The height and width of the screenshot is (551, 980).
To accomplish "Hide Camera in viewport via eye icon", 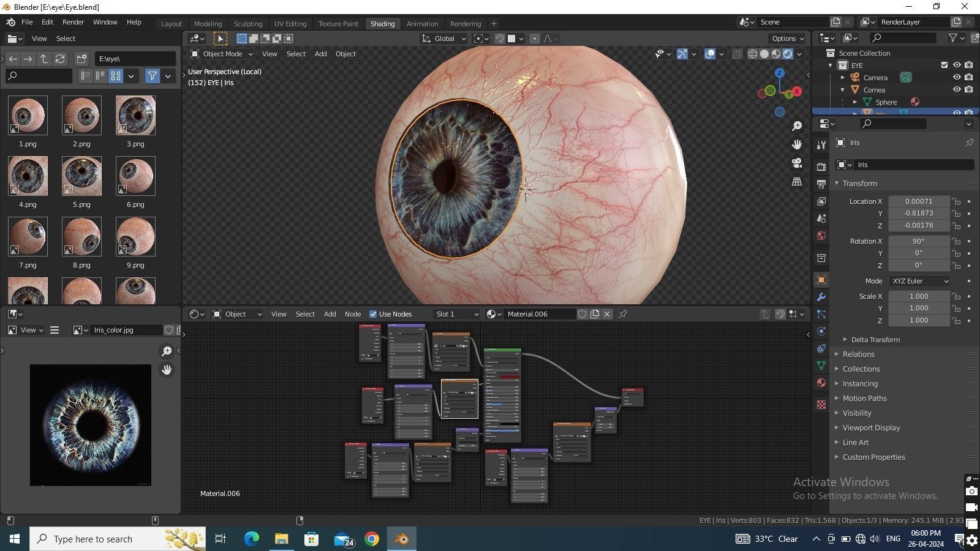I will (957, 78).
